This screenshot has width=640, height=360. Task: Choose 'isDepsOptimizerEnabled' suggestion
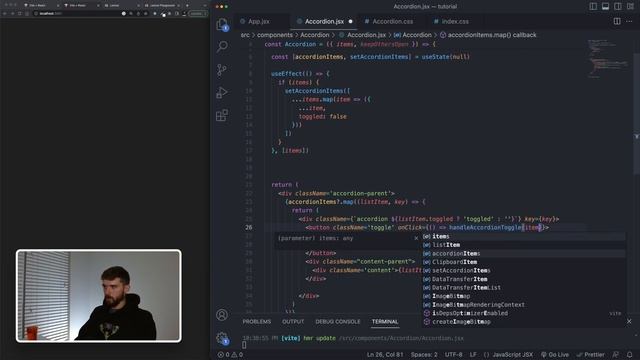523,313
